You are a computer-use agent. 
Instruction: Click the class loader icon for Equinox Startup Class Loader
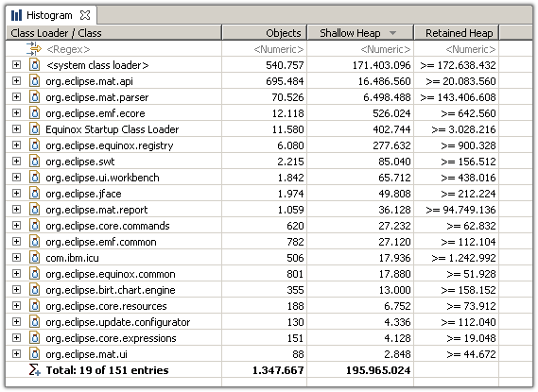click(34, 129)
